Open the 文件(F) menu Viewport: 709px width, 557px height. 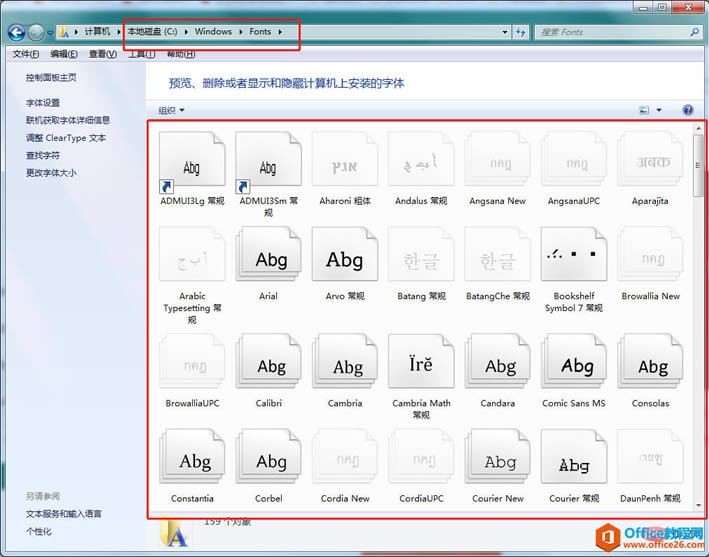click(25, 54)
